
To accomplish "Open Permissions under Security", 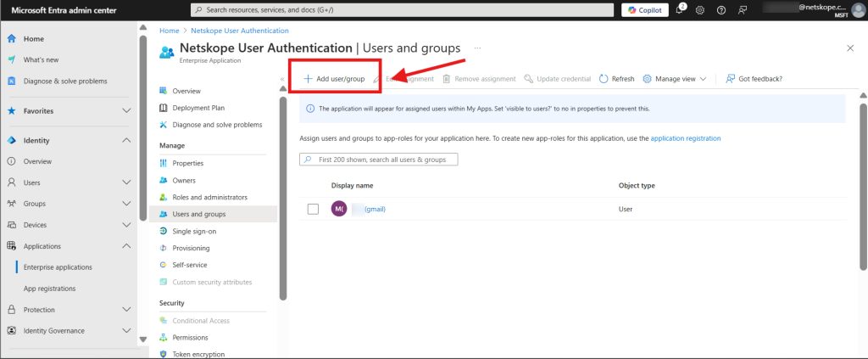I will tap(190, 338).
